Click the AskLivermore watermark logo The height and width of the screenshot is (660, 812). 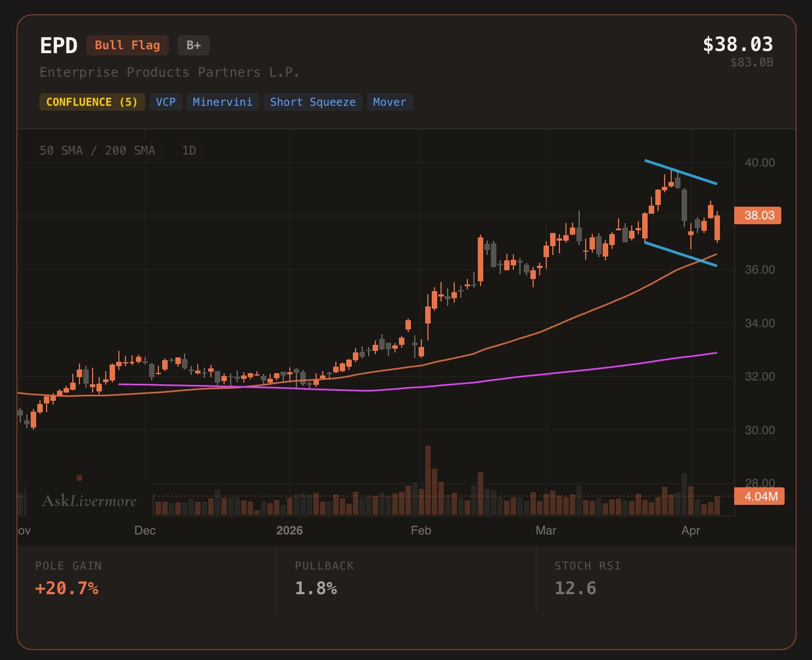tap(90, 500)
